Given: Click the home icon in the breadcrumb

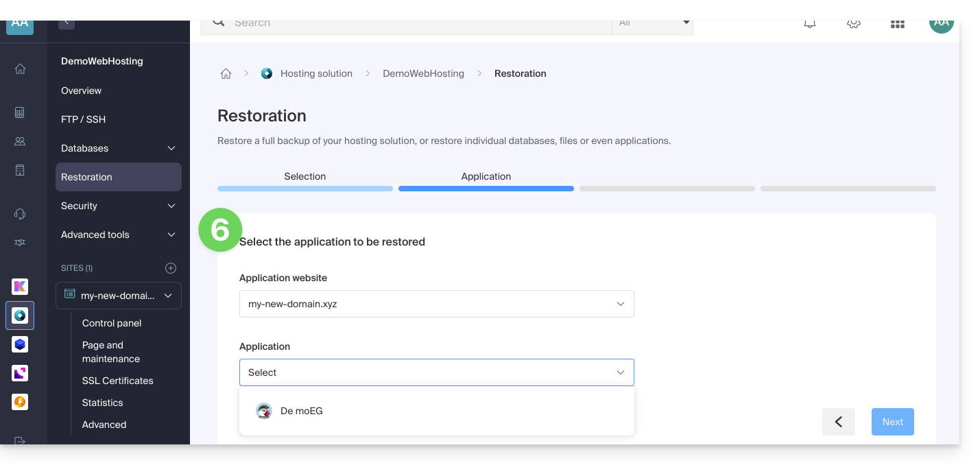Looking at the screenshot, I should pyautogui.click(x=226, y=74).
